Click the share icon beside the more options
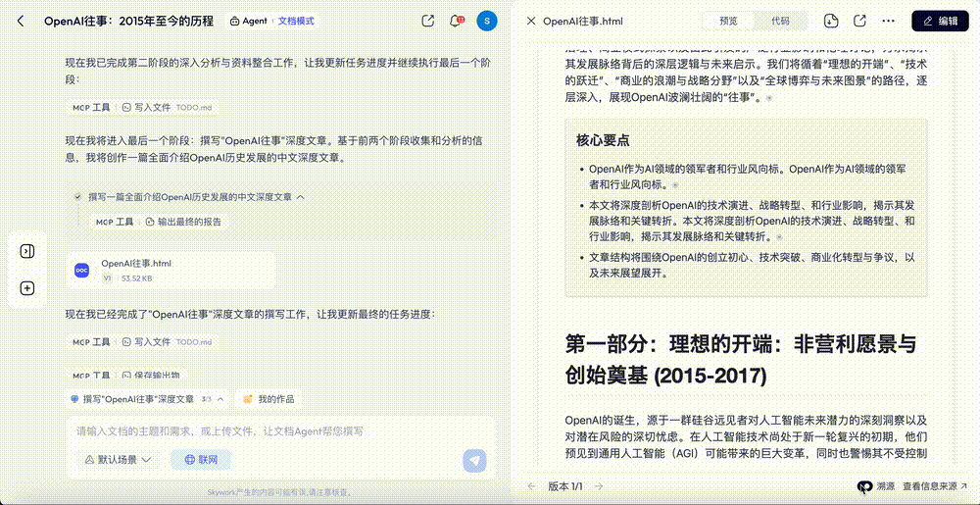Viewport: 980px width, 505px height. tap(859, 21)
